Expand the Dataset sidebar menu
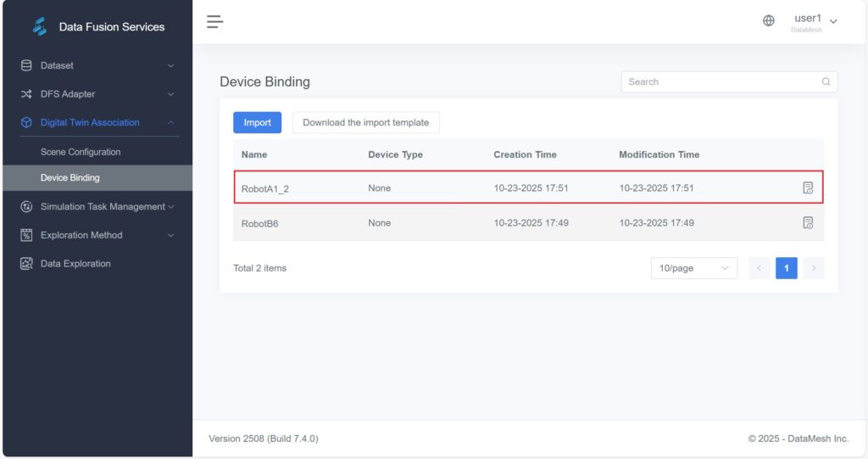 pyautogui.click(x=97, y=65)
